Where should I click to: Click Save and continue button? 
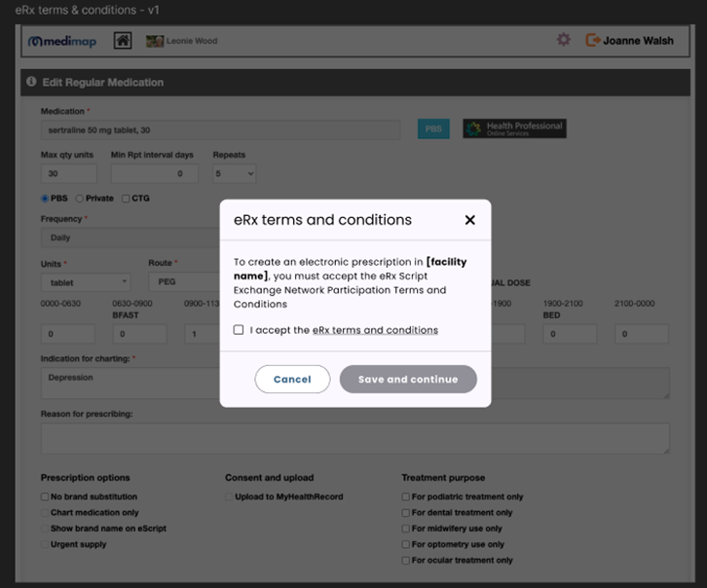coord(408,379)
